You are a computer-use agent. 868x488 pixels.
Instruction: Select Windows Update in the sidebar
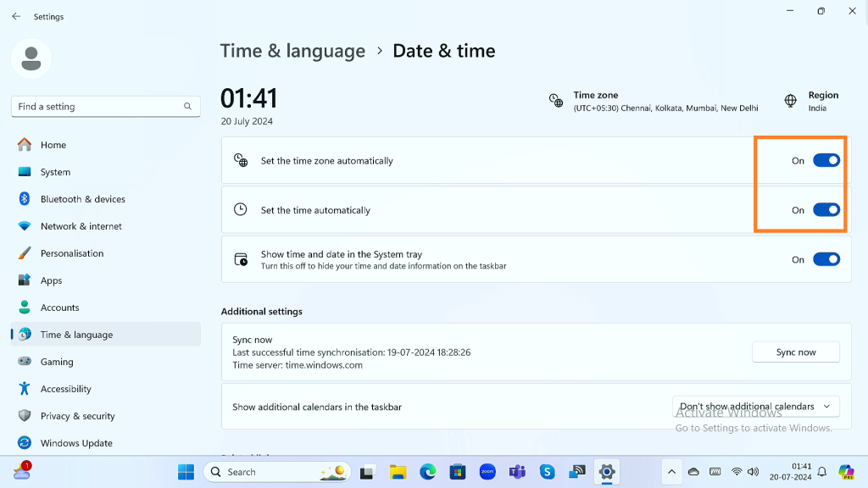75,443
